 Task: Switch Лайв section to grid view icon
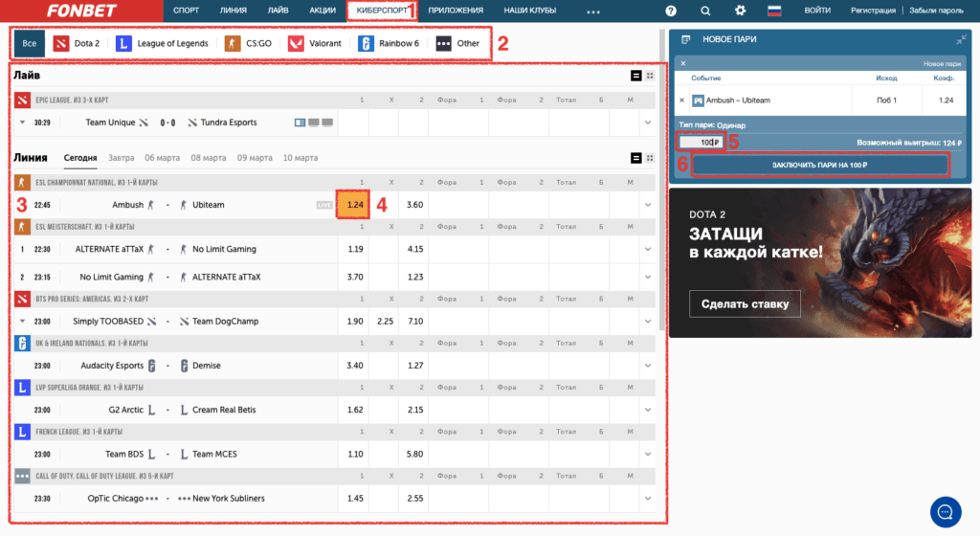click(x=650, y=76)
